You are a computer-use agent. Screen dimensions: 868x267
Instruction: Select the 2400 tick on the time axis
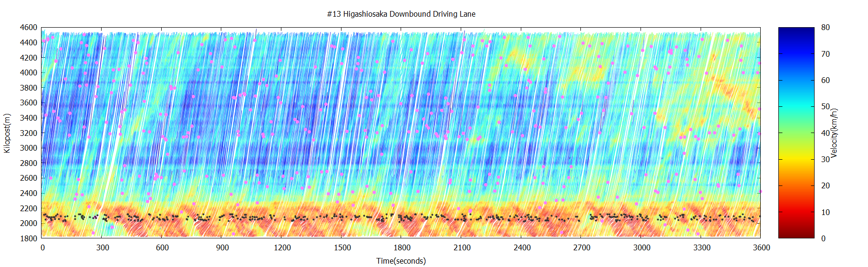(x=522, y=247)
